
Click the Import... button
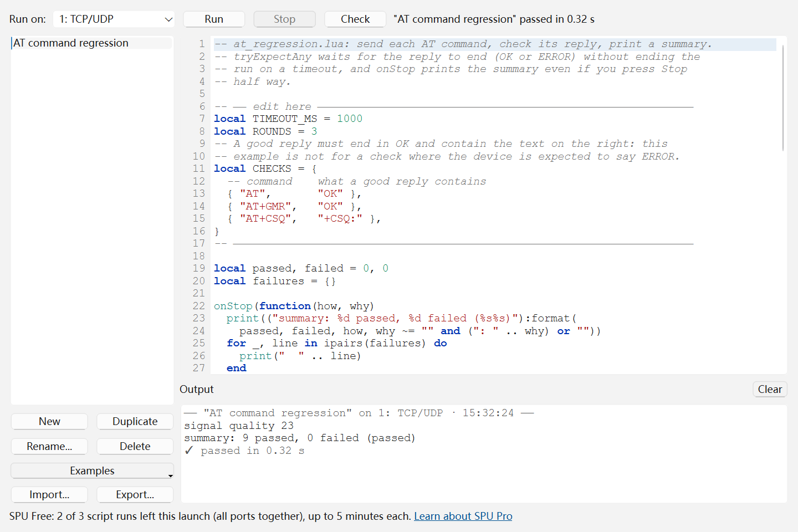tap(49, 494)
